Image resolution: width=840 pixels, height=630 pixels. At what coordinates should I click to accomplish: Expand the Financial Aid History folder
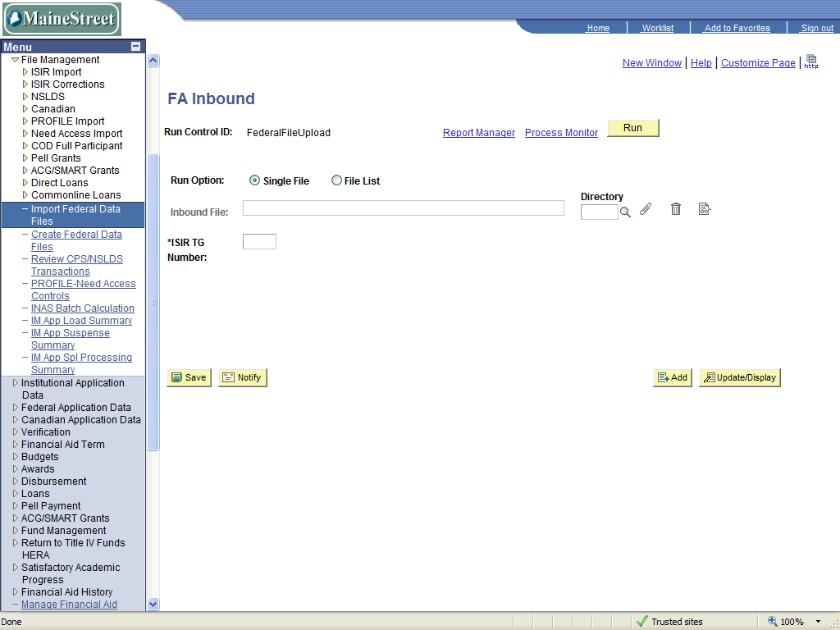(x=16, y=592)
